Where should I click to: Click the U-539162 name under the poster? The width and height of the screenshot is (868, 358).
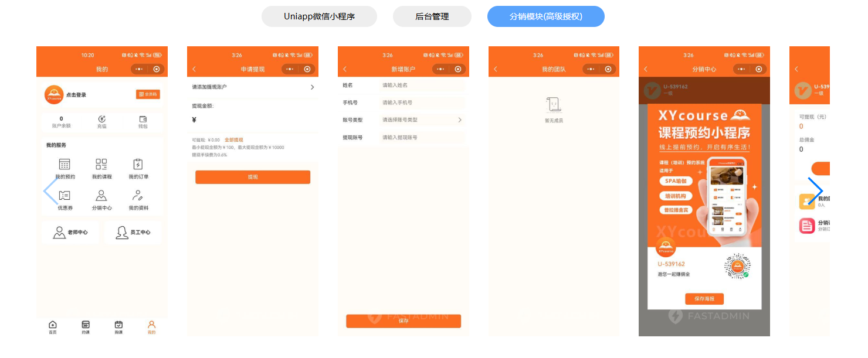(671, 264)
